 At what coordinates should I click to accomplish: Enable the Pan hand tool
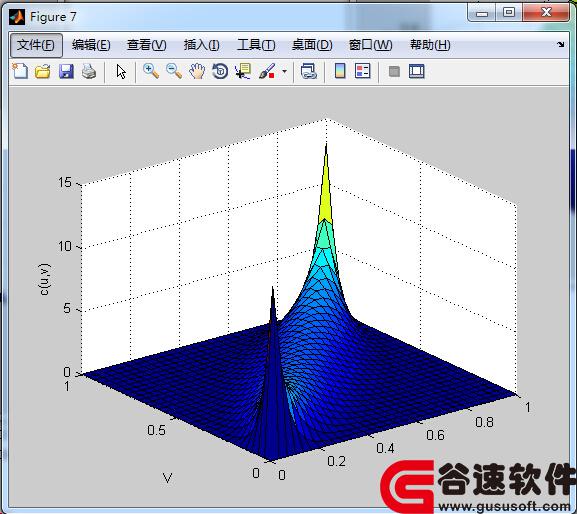tap(197, 71)
